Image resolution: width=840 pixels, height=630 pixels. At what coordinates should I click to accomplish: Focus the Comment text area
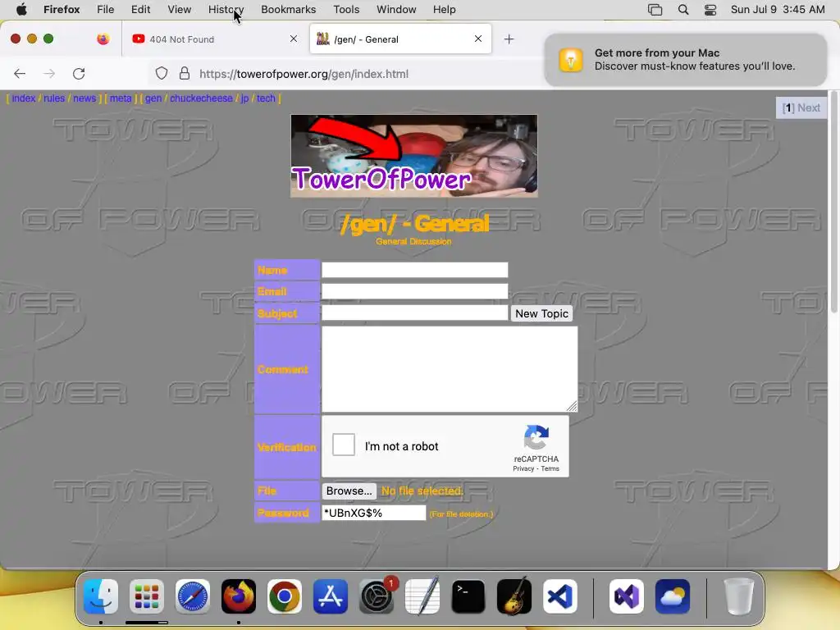[x=450, y=369]
